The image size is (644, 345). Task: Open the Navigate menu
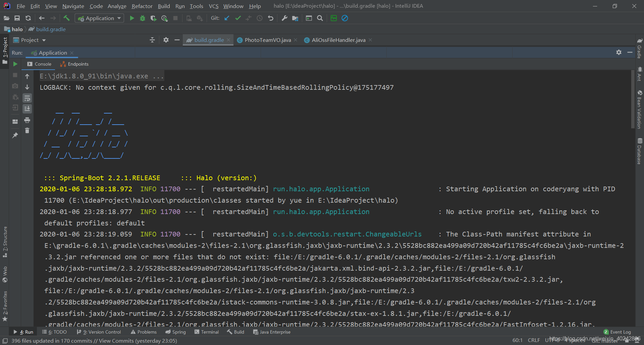(x=73, y=6)
